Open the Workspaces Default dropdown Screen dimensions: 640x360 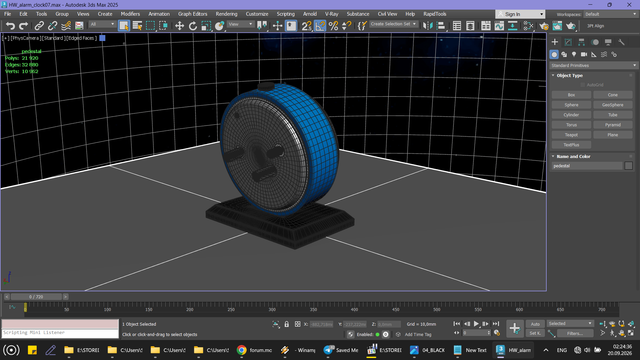point(610,14)
